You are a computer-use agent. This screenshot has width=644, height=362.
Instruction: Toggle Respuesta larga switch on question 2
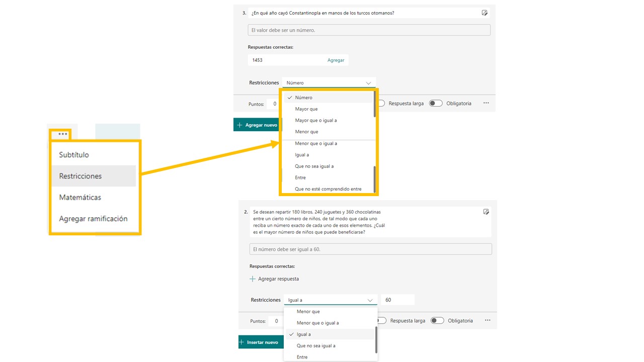click(382, 321)
